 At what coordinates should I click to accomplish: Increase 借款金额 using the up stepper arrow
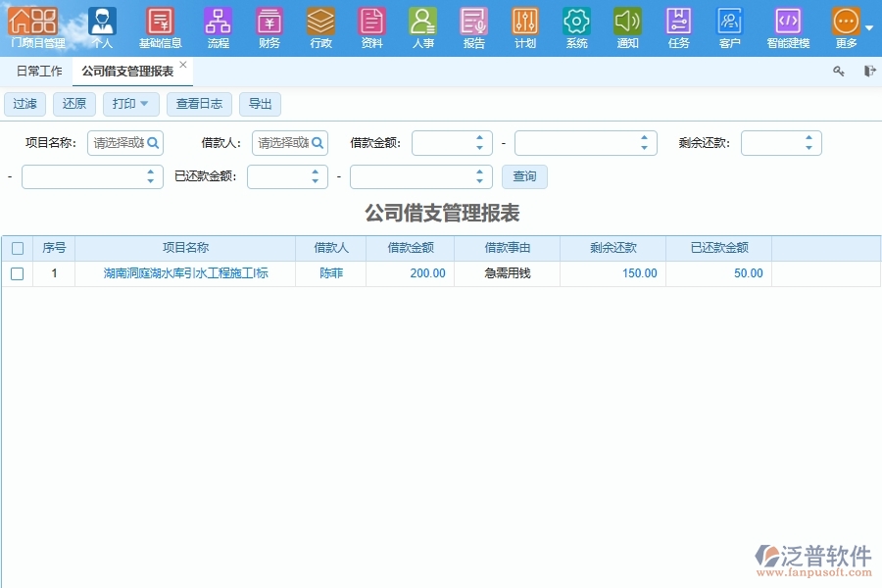[479, 137]
